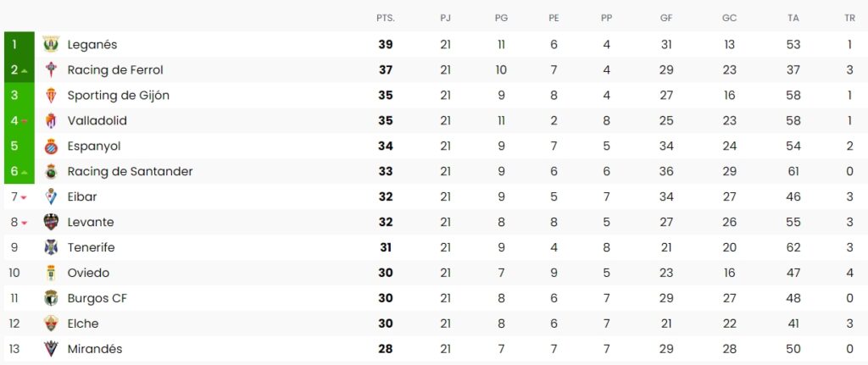The height and width of the screenshot is (365, 868).
Task: Click the Espanyol club crest
Action: coord(51,147)
